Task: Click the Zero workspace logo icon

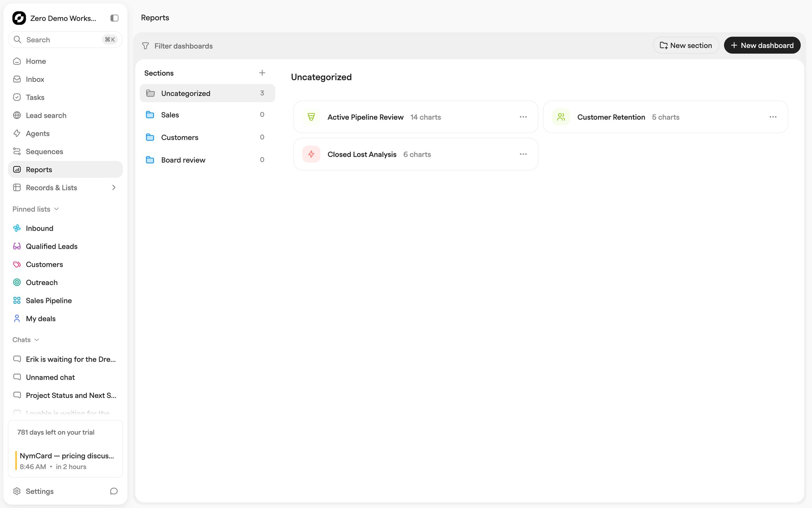Action: 19,18
